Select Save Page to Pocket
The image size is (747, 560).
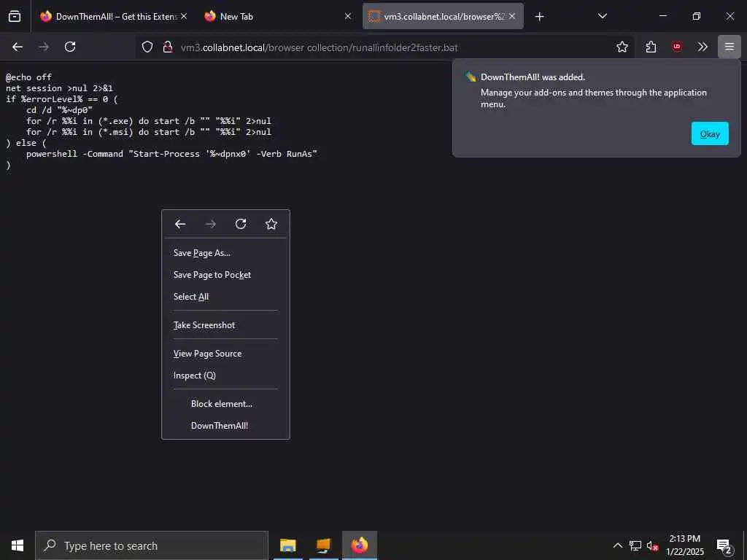tap(225, 275)
